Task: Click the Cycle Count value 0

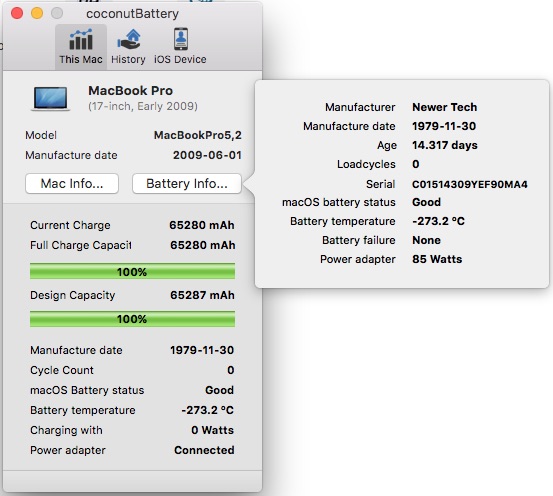Action: pos(231,370)
